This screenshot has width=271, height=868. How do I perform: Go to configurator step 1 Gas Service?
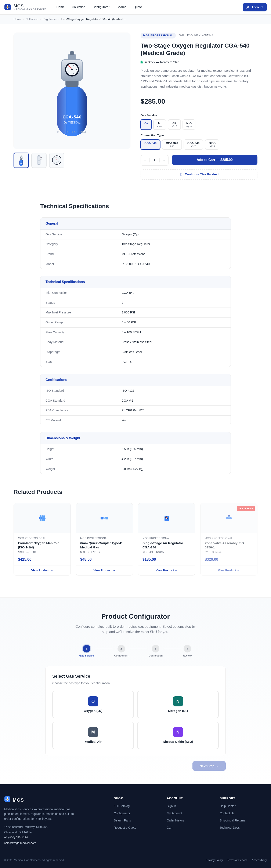coord(86,651)
